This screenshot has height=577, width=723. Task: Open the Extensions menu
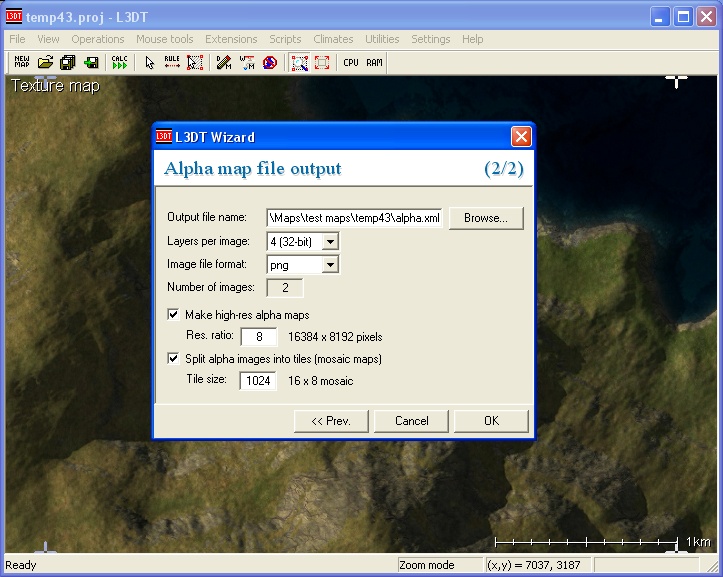(231, 39)
